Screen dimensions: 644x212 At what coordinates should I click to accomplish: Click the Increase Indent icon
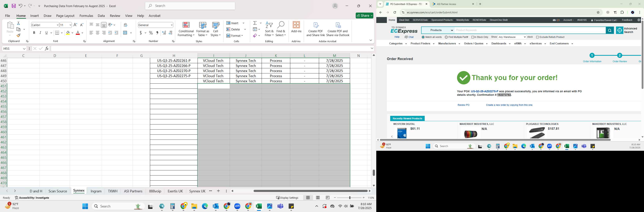[116, 33]
